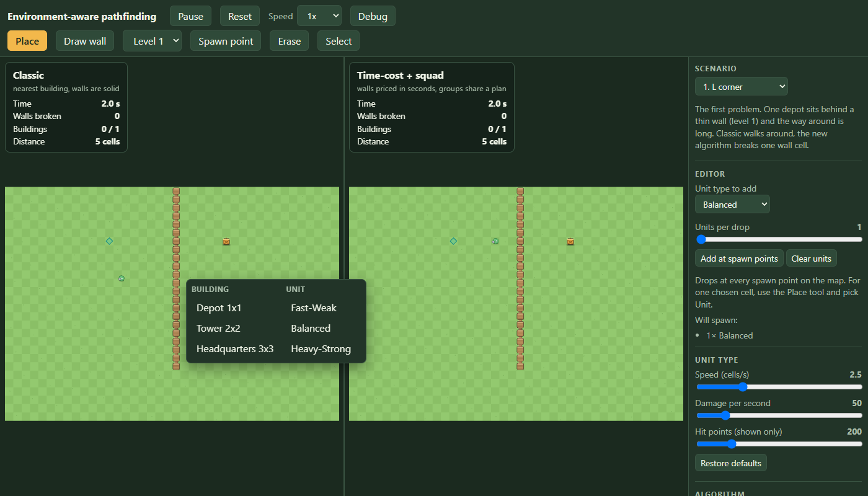Adjust the Speed (cells/s) slider
This screenshot has width=868, height=496.
[x=779, y=387]
